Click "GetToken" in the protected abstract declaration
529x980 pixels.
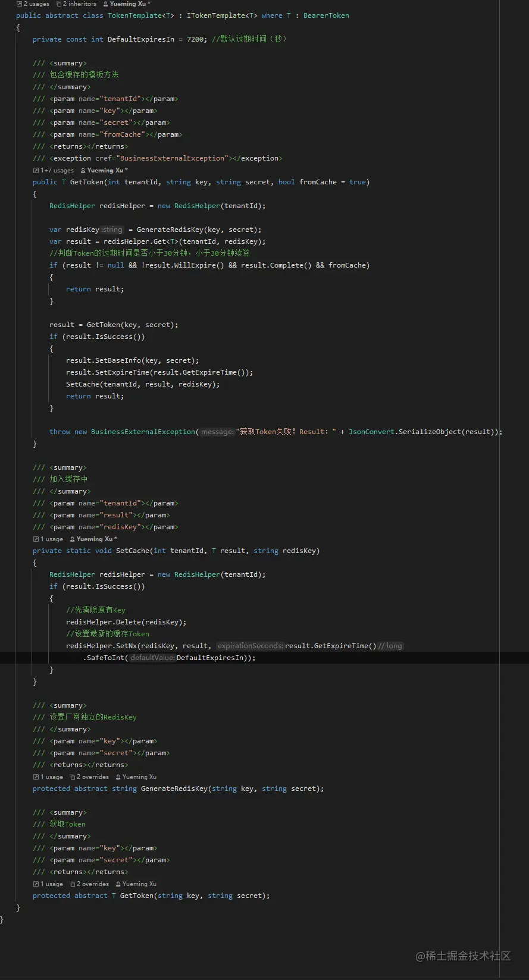[137, 896]
